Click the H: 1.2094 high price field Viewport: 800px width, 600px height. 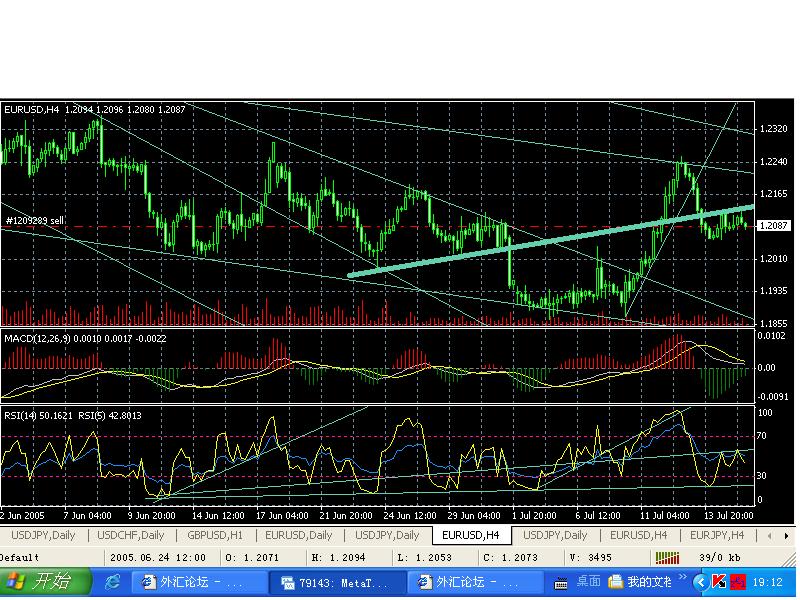(x=338, y=558)
